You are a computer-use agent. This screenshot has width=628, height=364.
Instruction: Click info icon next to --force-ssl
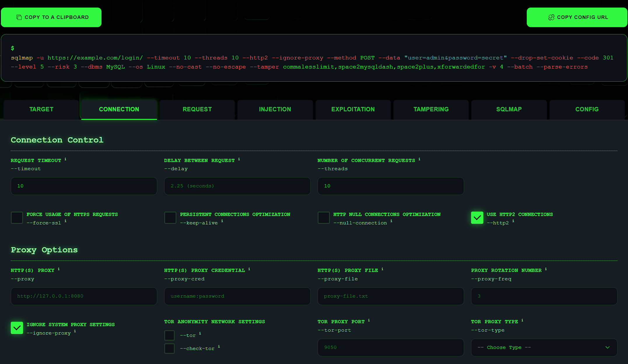click(x=65, y=221)
